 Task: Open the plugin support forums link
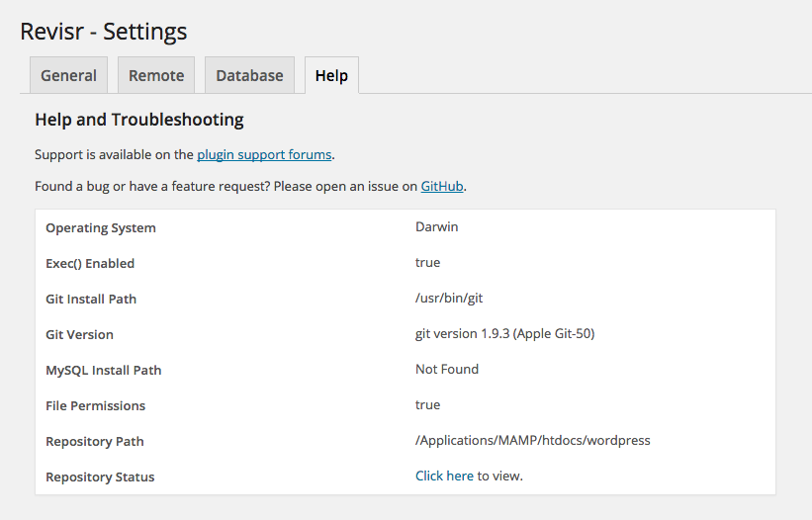264,154
